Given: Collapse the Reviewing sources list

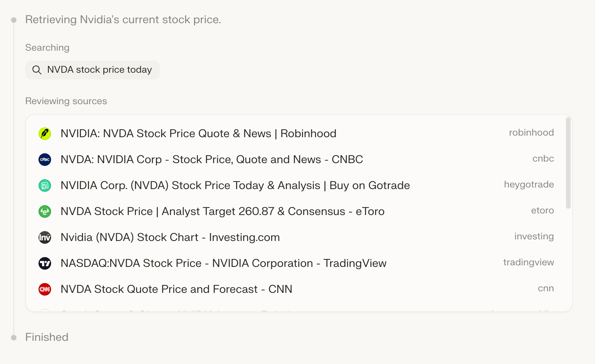Looking at the screenshot, I should pos(66,101).
